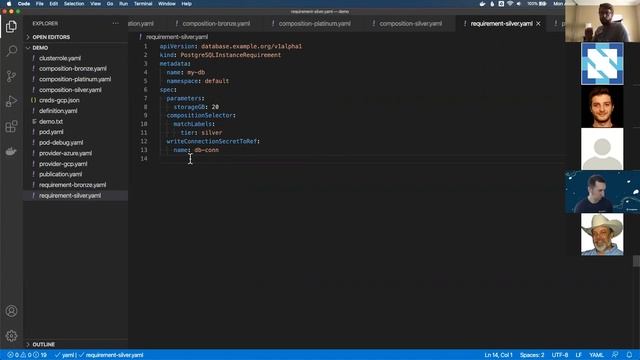
Task: Open Explorer more actions ellipsis
Action: 116,24
